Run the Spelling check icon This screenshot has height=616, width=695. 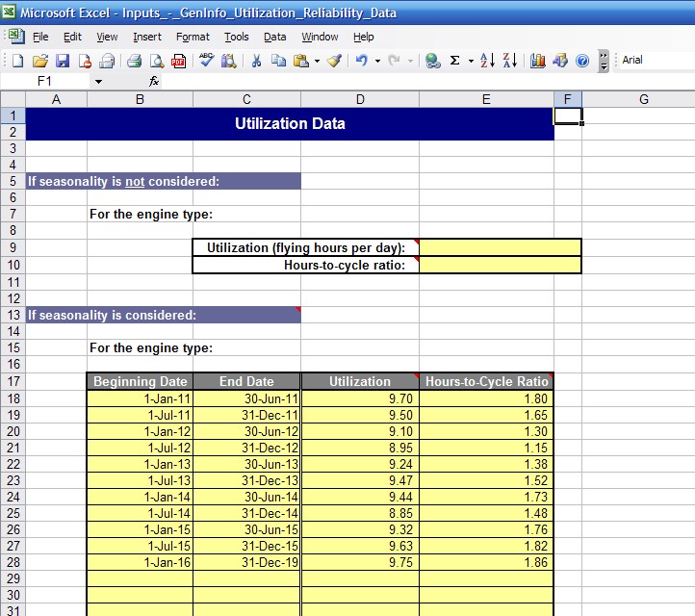pos(206,61)
